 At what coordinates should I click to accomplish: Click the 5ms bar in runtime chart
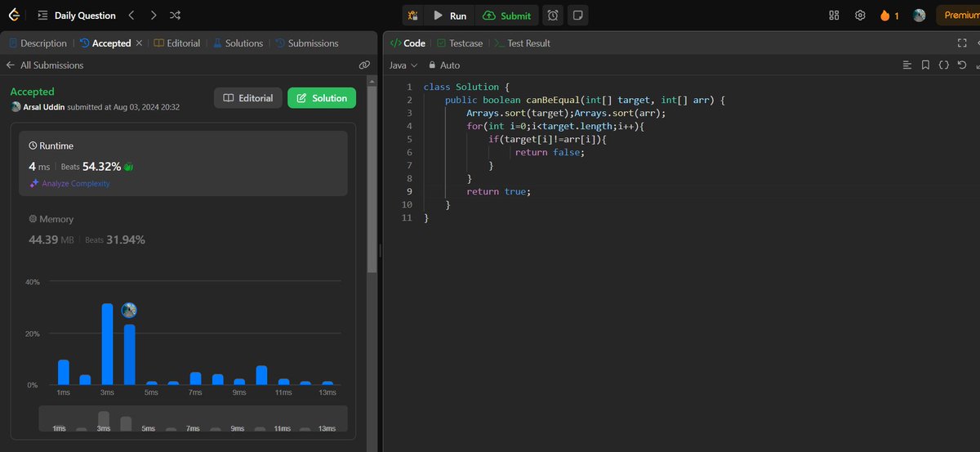click(x=151, y=383)
